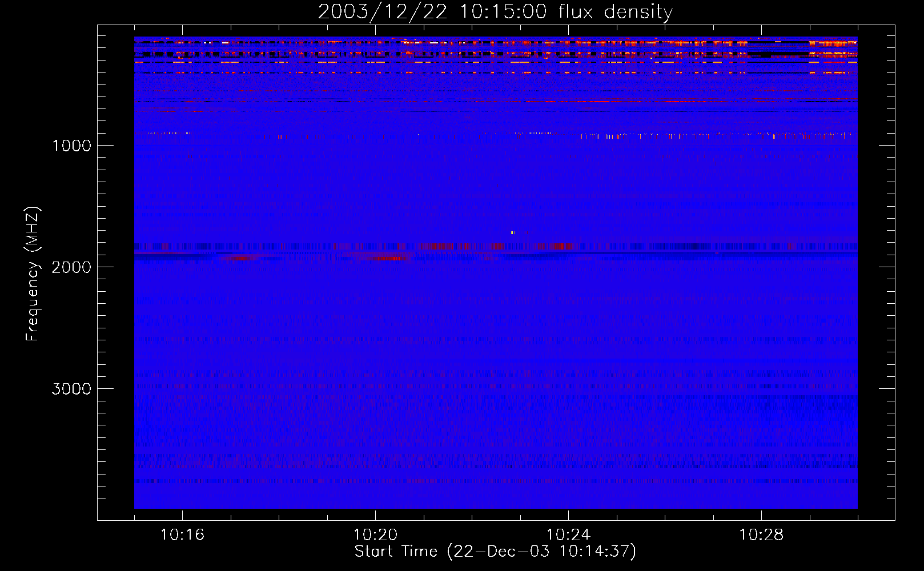Click the plot title '2003/12/22 10:15:00 flux density'

point(495,12)
